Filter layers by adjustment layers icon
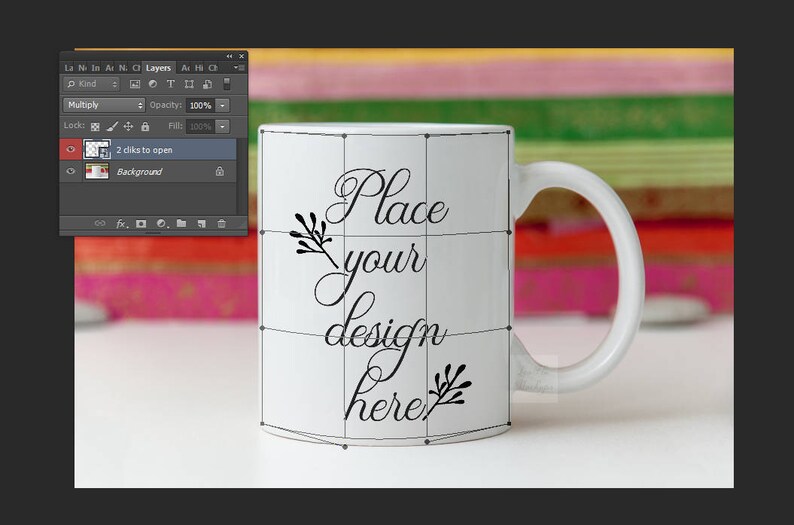The image size is (794, 525). click(x=152, y=84)
